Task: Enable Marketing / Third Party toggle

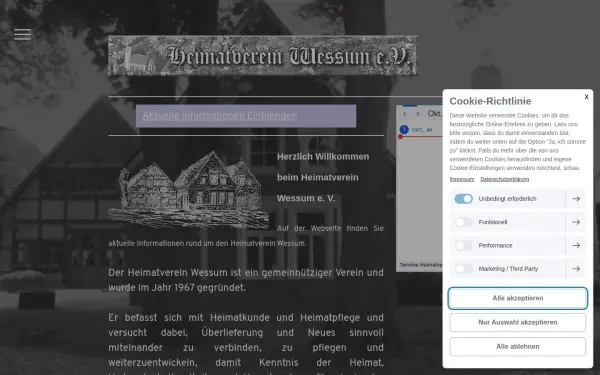Action: pyautogui.click(x=463, y=269)
